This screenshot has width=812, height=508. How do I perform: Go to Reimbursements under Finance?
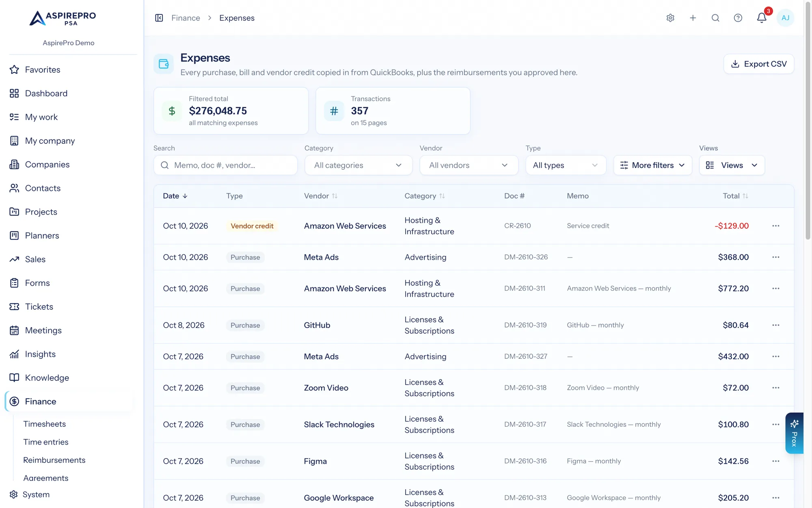pyautogui.click(x=54, y=460)
